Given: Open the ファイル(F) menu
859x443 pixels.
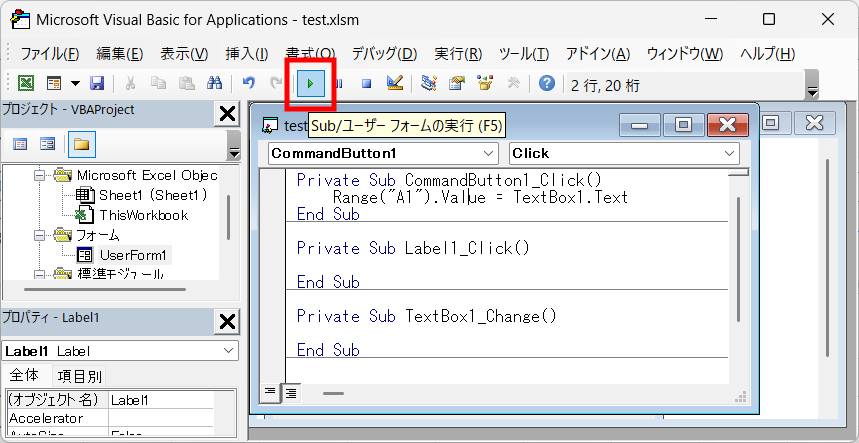Looking at the screenshot, I should (50, 54).
